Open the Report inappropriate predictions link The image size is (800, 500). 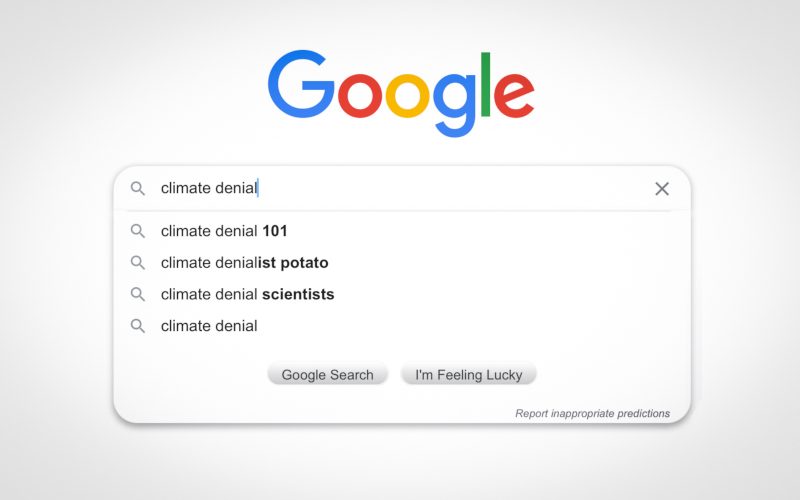[592, 413]
